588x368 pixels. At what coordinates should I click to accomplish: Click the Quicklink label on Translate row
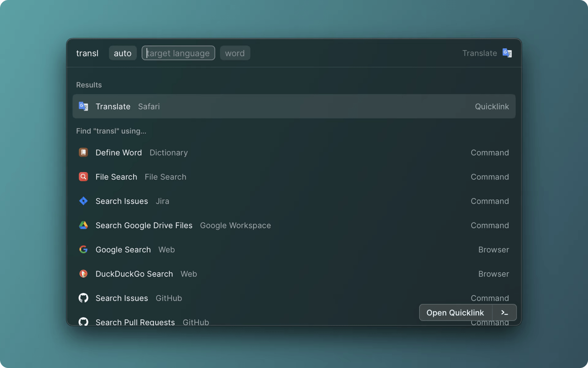pyautogui.click(x=491, y=106)
